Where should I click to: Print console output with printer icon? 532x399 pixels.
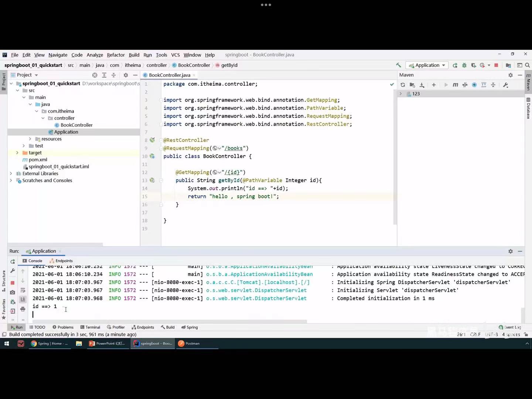(x=23, y=309)
